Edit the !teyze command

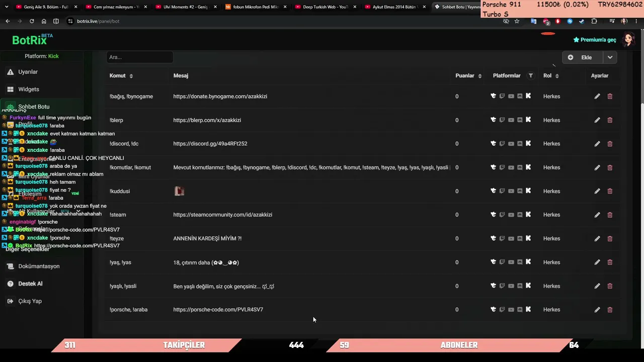[x=597, y=238]
